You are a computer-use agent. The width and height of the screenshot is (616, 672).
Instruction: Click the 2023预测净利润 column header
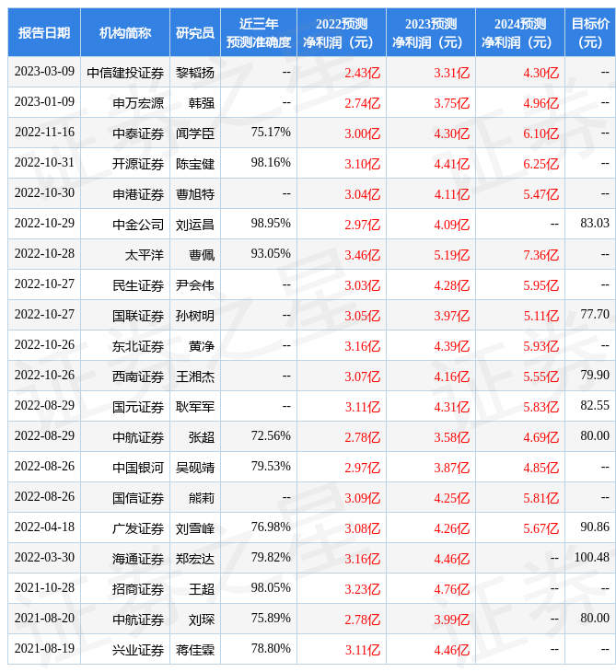click(x=430, y=33)
